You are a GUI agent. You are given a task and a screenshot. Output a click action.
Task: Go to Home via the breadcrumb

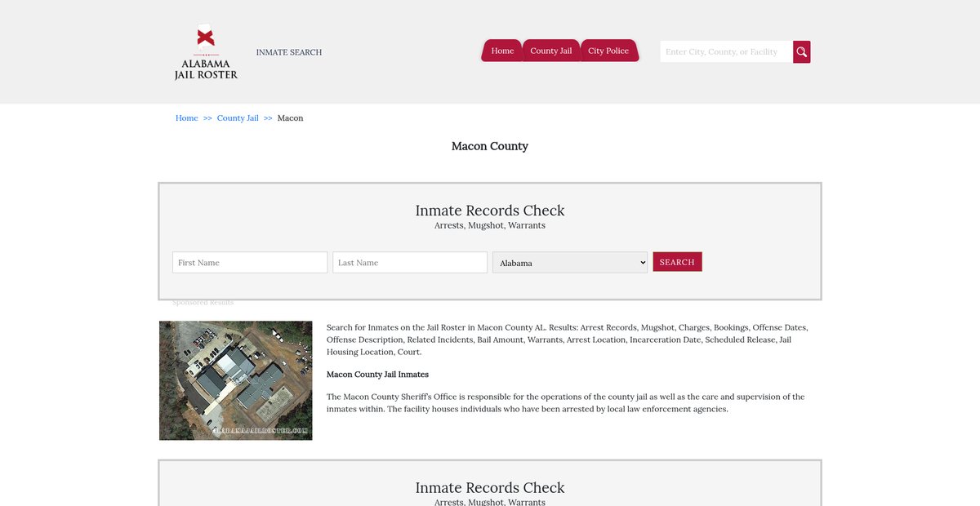(x=187, y=118)
